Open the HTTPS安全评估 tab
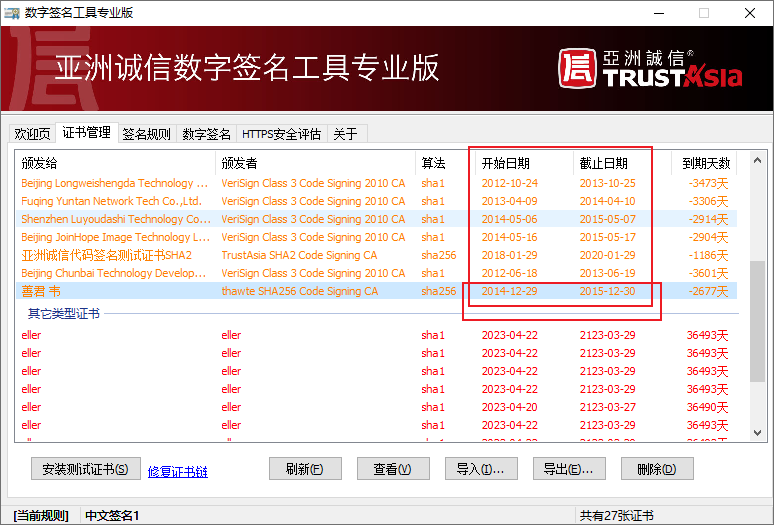This screenshot has height=525, width=774. coord(281,134)
